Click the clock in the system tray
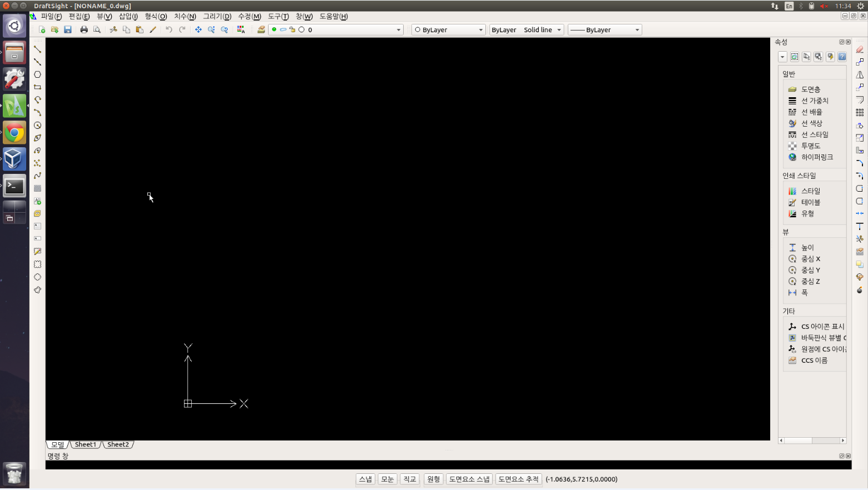Screen dimensions: 868x490 point(843,6)
